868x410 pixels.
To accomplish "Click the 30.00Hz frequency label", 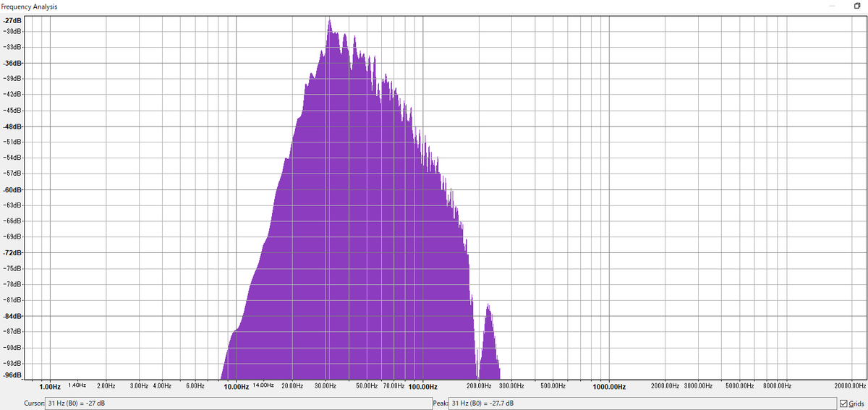I will (325, 387).
